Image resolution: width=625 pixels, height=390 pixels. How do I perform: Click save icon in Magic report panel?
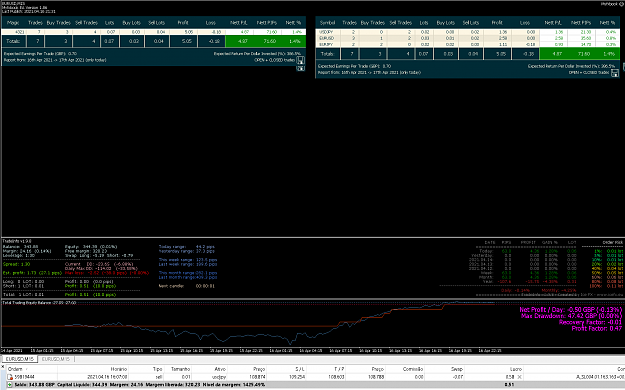pos(301,60)
